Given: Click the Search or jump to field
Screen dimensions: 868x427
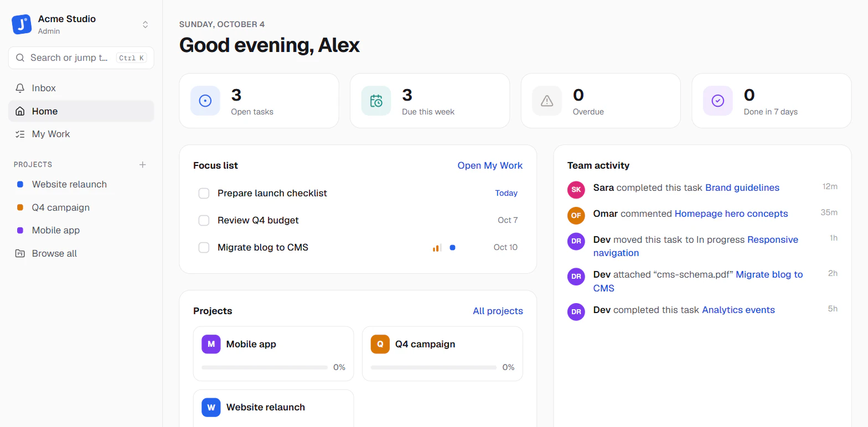Looking at the screenshot, I should [81, 58].
